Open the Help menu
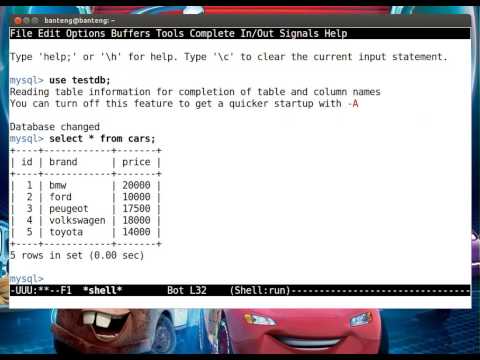 pyautogui.click(x=336, y=33)
